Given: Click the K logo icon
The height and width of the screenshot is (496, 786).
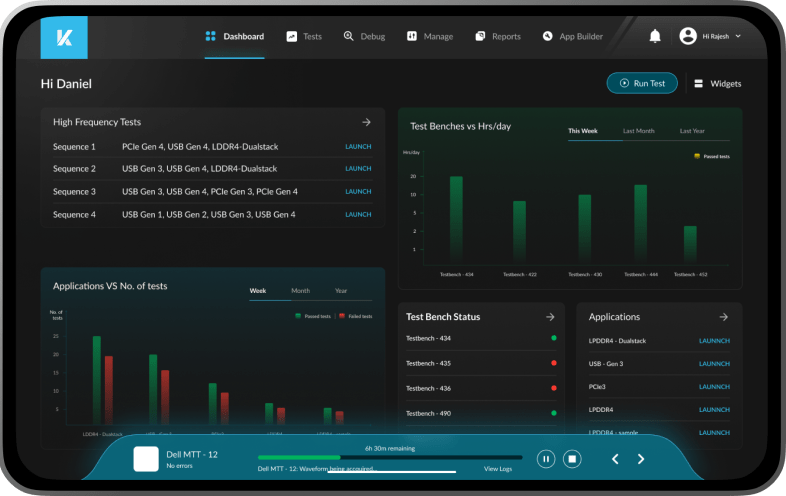Looking at the screenshot, I should (64, 38).
